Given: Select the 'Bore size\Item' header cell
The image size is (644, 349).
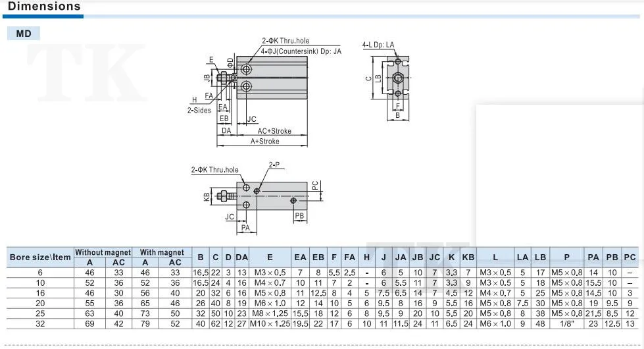Looking at the screenshot, I should pos(39,257).
